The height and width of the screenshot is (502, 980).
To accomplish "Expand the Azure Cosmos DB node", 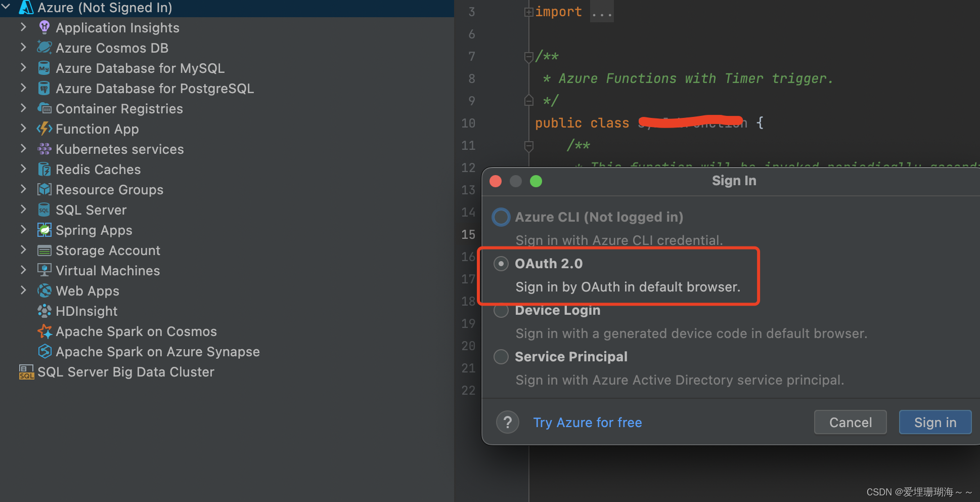I will (23, 47).
